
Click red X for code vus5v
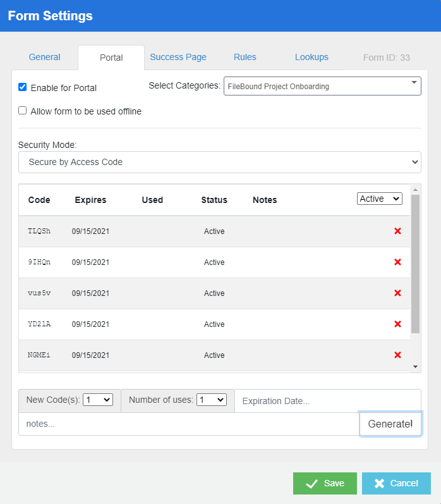point(397,293)
